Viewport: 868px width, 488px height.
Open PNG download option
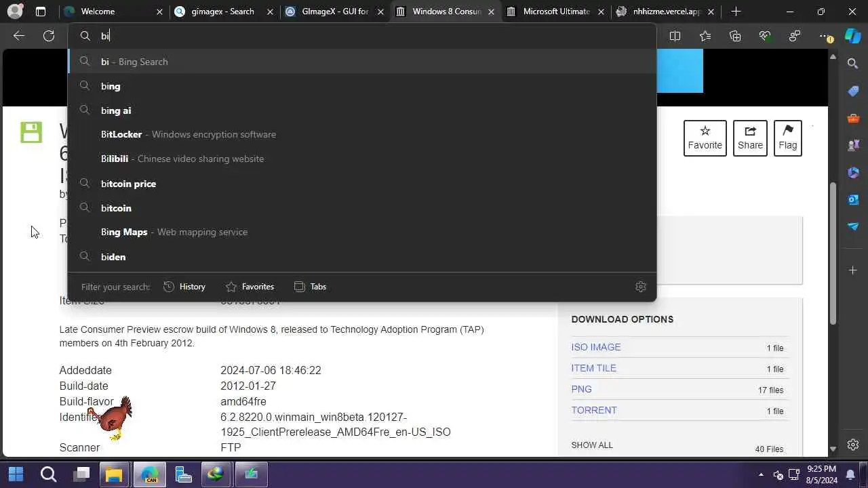pyautogui.click(x=582, y=389)
